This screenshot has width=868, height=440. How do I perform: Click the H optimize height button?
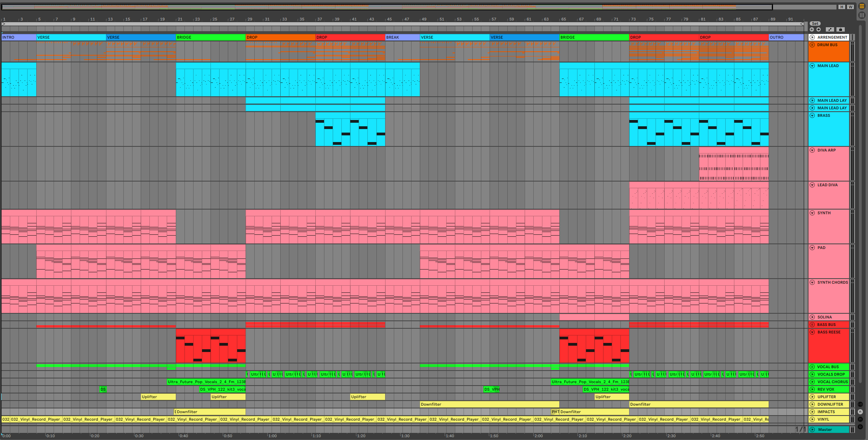point(842,7)
